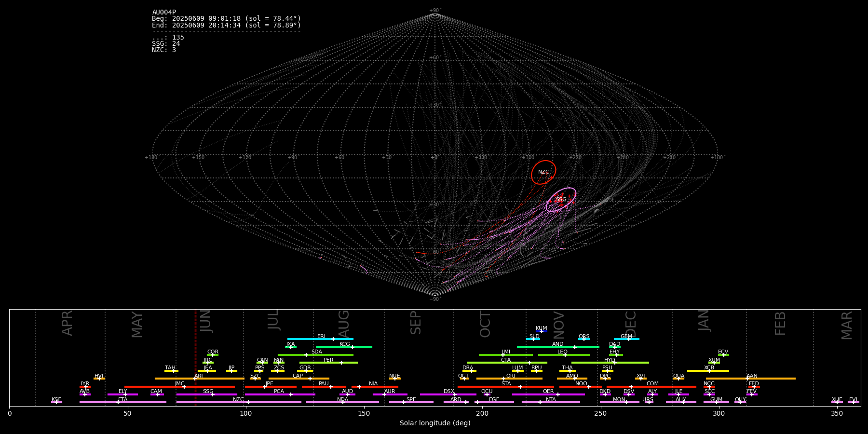
Task: Click the XHE shower label
Action: tap(837, 400)
